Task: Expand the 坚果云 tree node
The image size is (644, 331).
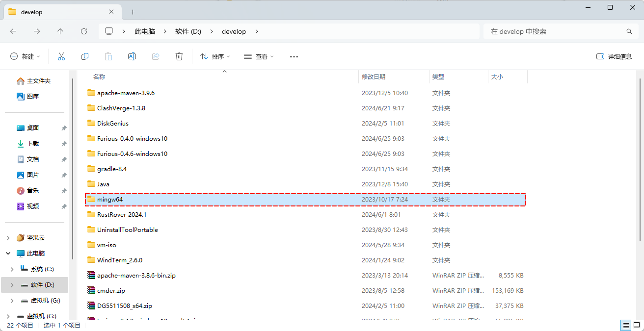Action: click(8, 238)
